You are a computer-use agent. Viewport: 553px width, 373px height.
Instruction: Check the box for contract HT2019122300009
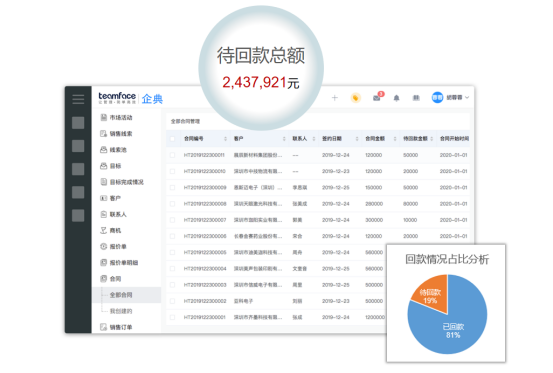click(x=172, y=187)
